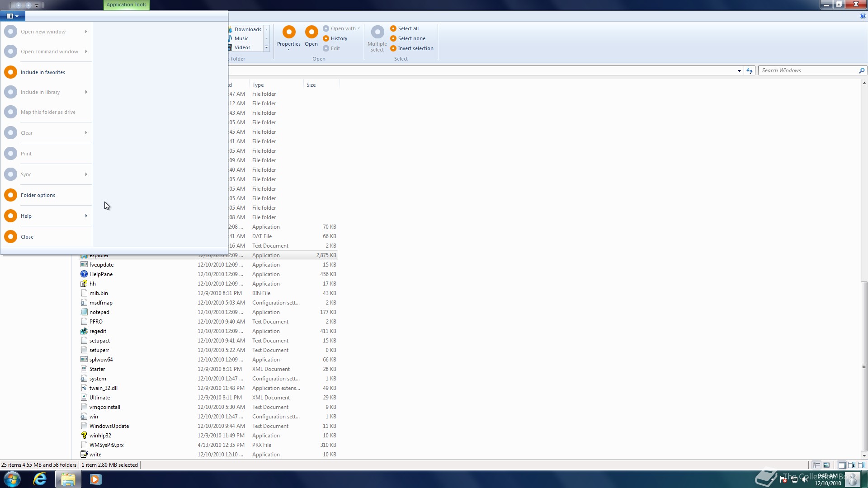Select Include in favorites from the application menu
Image resolution: width=868 pixels, height=488 pixels.
pos(42,72)
